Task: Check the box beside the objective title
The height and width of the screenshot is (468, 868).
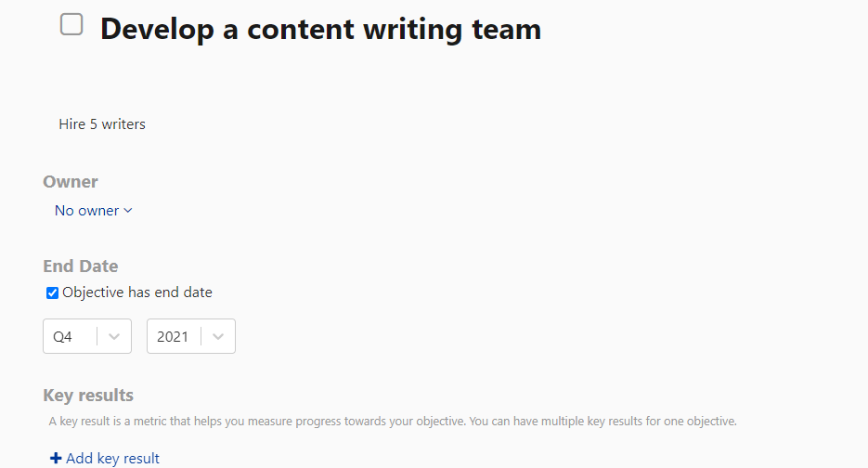Action: [x=71, y=25]
